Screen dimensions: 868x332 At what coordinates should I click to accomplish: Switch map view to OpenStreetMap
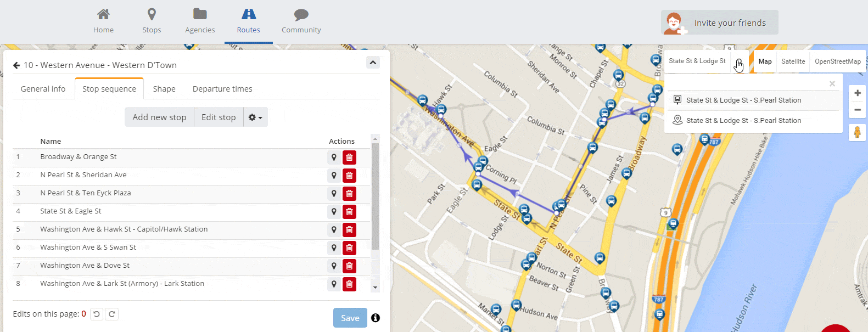[x=838, y=61]
